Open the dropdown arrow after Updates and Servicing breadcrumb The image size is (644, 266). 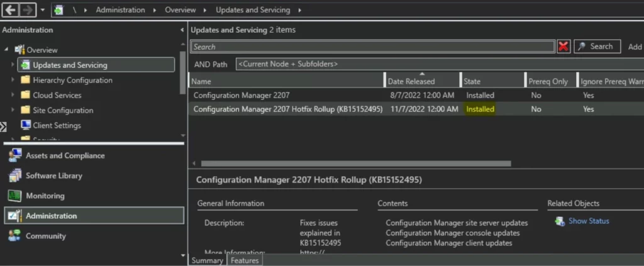tap(299, 10)
